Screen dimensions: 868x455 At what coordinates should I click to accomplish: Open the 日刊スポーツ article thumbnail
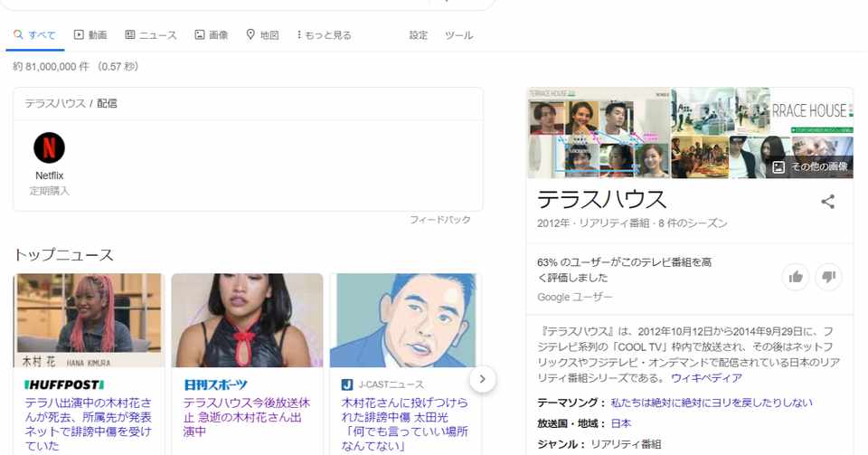pyautogui.click(x=247, y=320)
